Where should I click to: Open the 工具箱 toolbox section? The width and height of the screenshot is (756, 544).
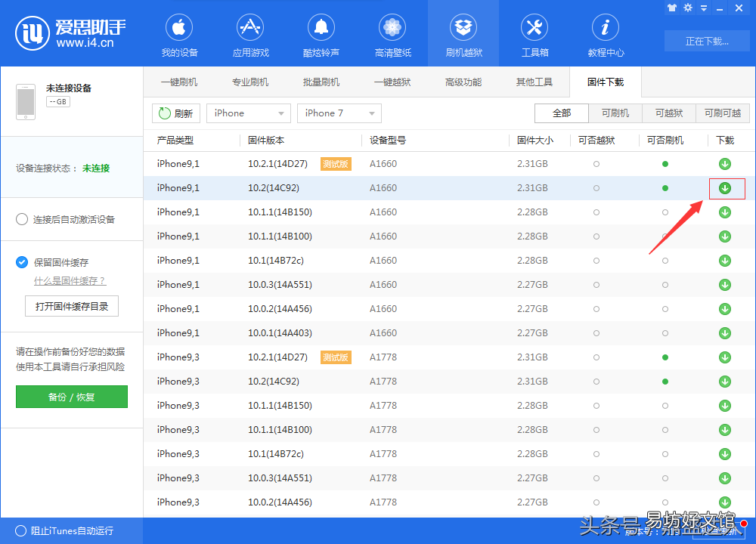pyautogui.click(x=534, y=36)
